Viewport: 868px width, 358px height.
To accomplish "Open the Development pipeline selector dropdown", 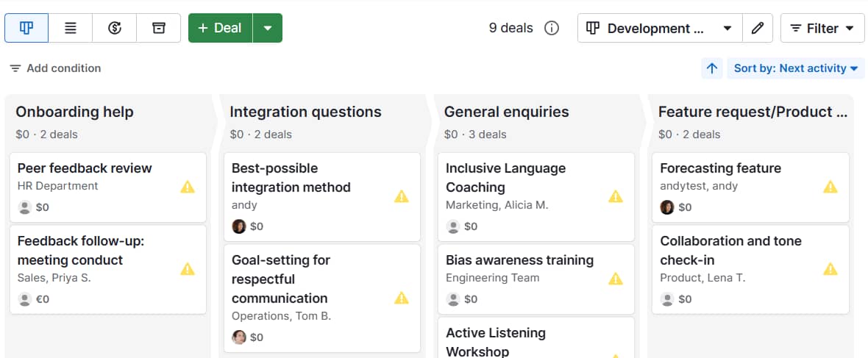I will pyautogui.click(x=660, y=28).
